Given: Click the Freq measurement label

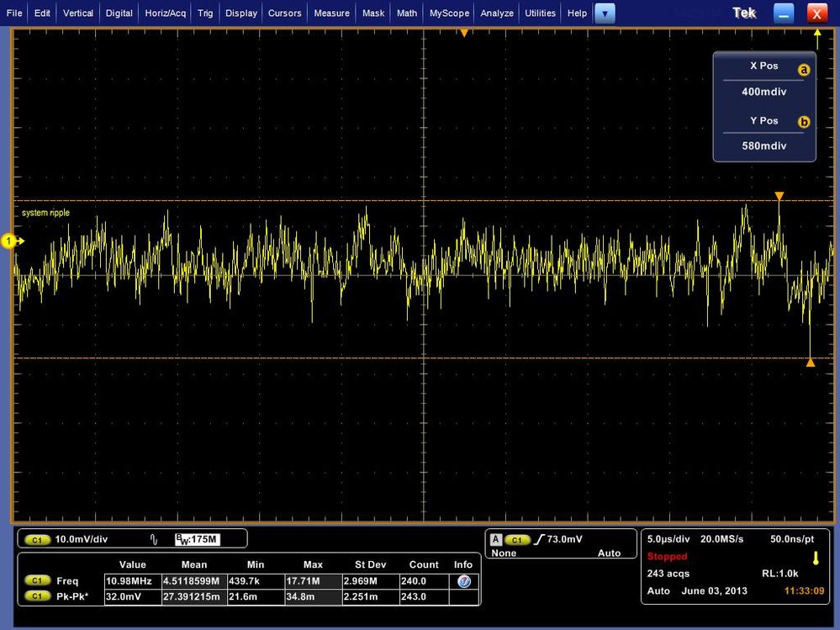Looking at the screenshot, I should 67,580.
